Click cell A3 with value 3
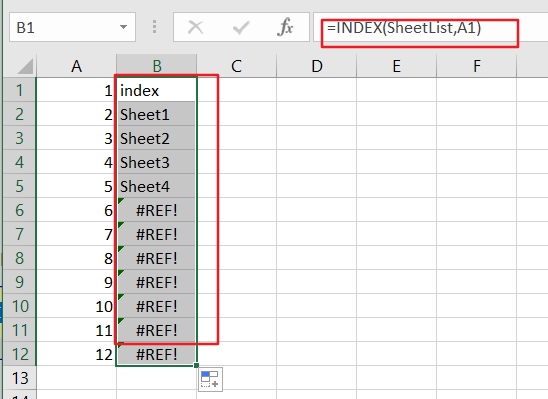The image size is (548, 399). click(76, 138)
